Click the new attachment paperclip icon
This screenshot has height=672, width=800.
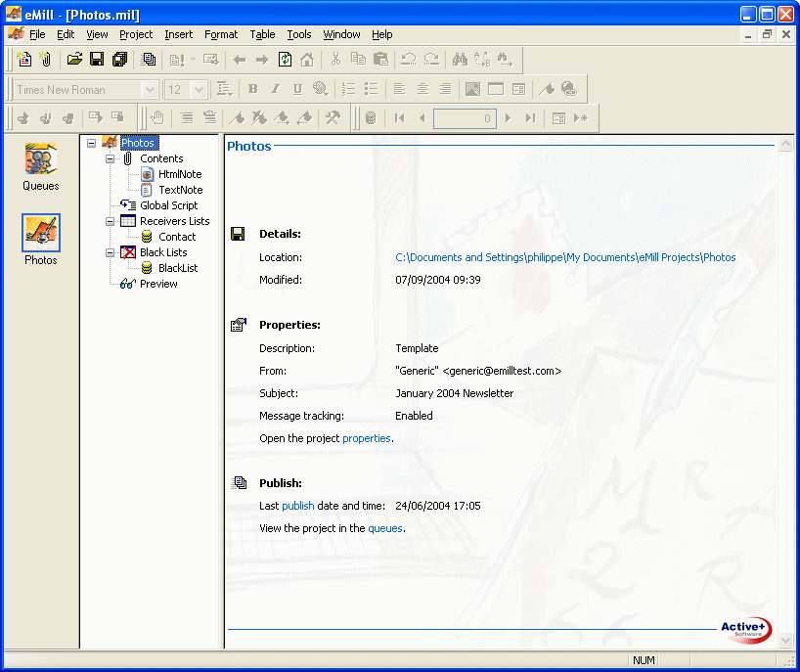pos(46,60)
